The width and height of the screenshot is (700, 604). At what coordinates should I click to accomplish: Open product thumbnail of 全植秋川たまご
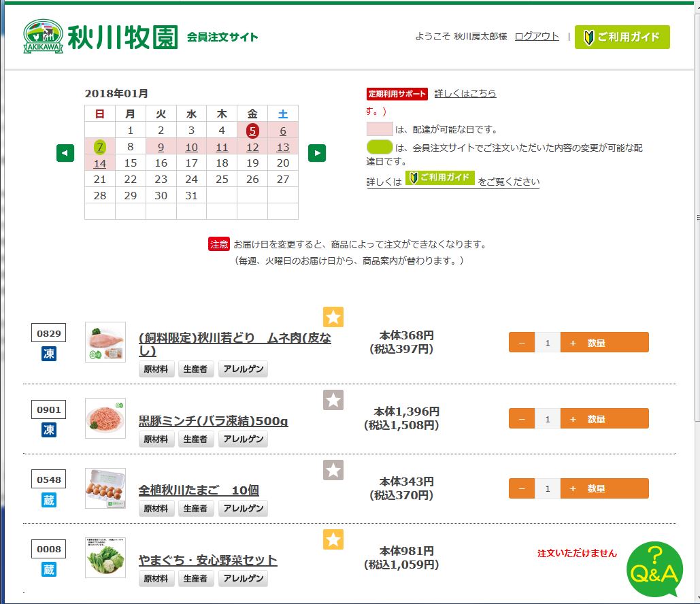pos(105,488)
